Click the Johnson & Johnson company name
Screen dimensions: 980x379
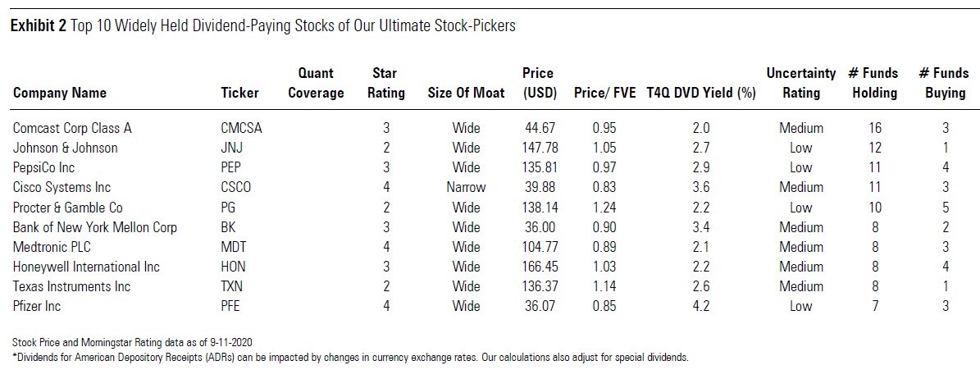[66, 148]
